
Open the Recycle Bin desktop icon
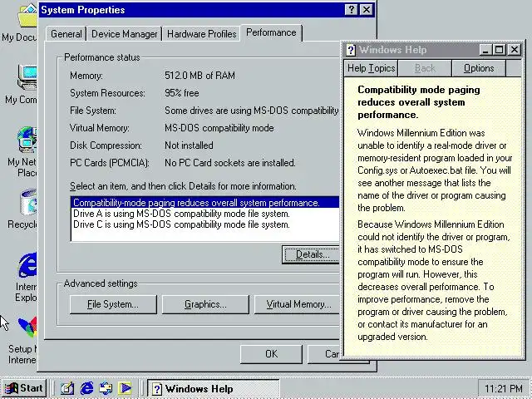(x=28, y=203)
